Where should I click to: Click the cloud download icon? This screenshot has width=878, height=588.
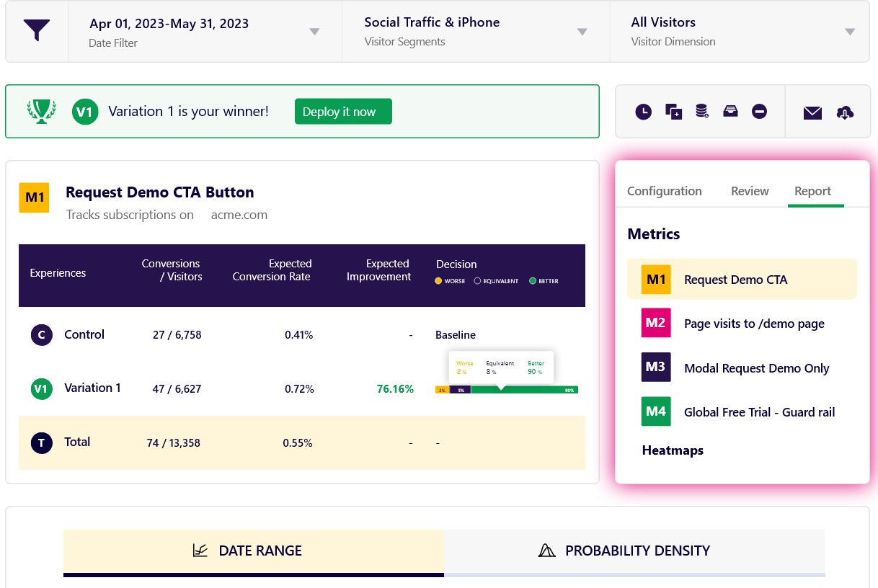pyautogui.click(x=845, y=112)
